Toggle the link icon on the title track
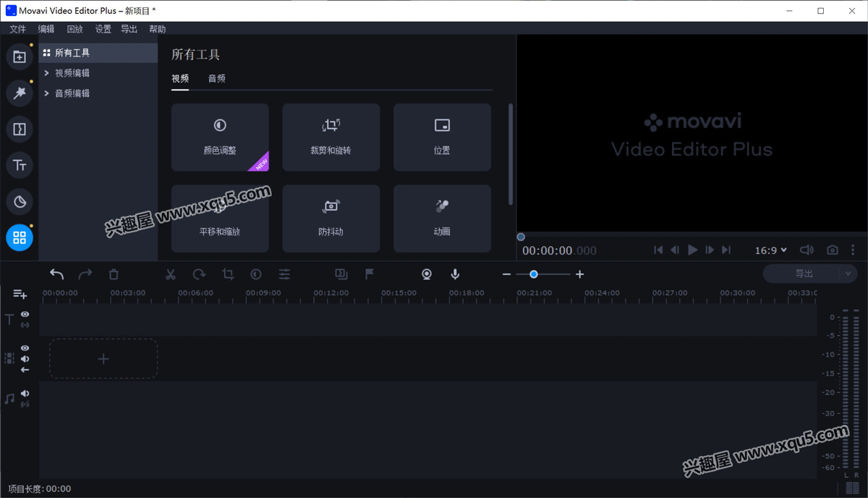Screen dimensions: 868x498 coord(25,325)
